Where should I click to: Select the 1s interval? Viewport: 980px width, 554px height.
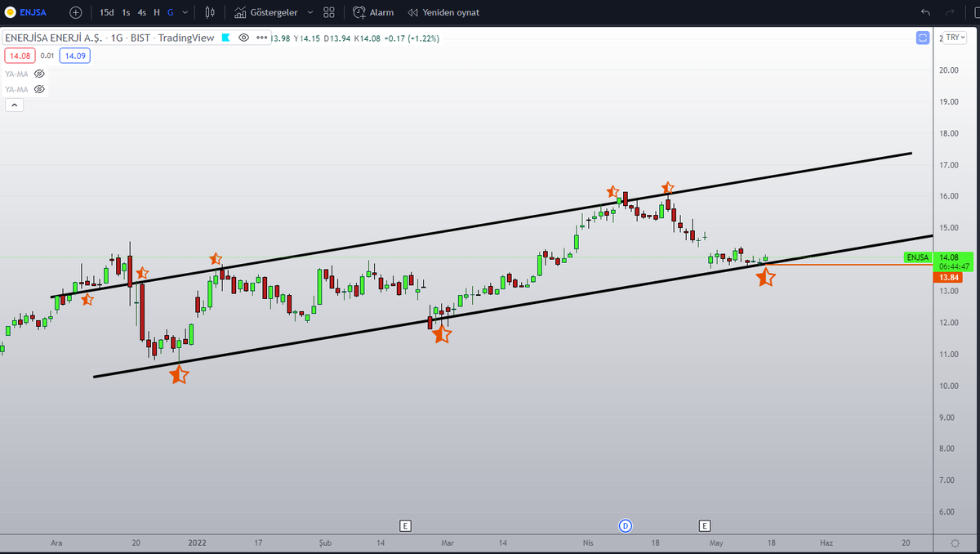[x=126, y=12]
